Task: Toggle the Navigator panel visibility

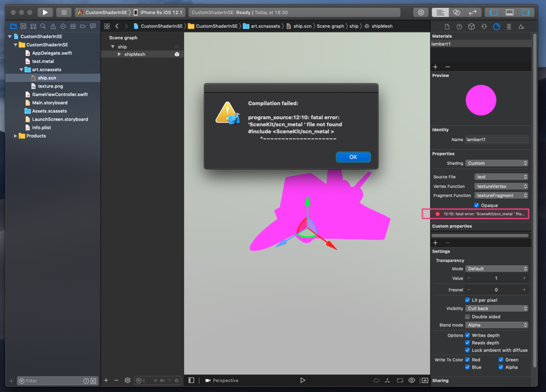Action: [x=493, y=12]
